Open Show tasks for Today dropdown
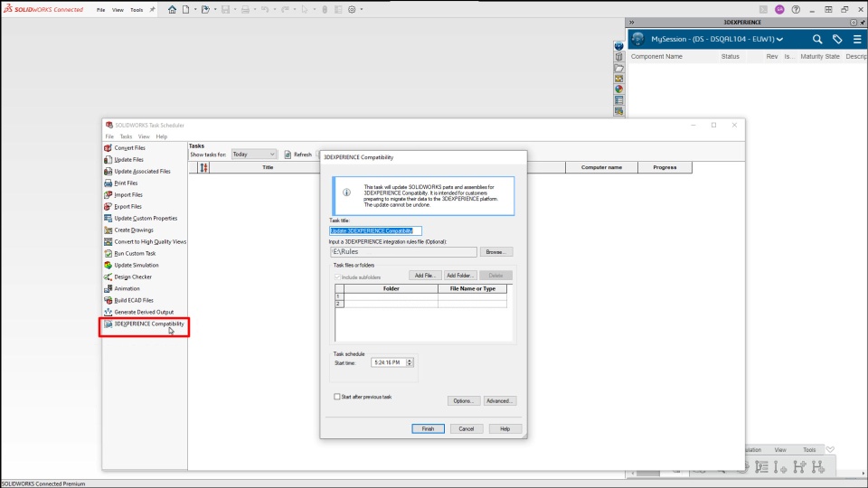The width and height of the screenshot is (868, 488). pyautogui.click(x=253, y=155)
